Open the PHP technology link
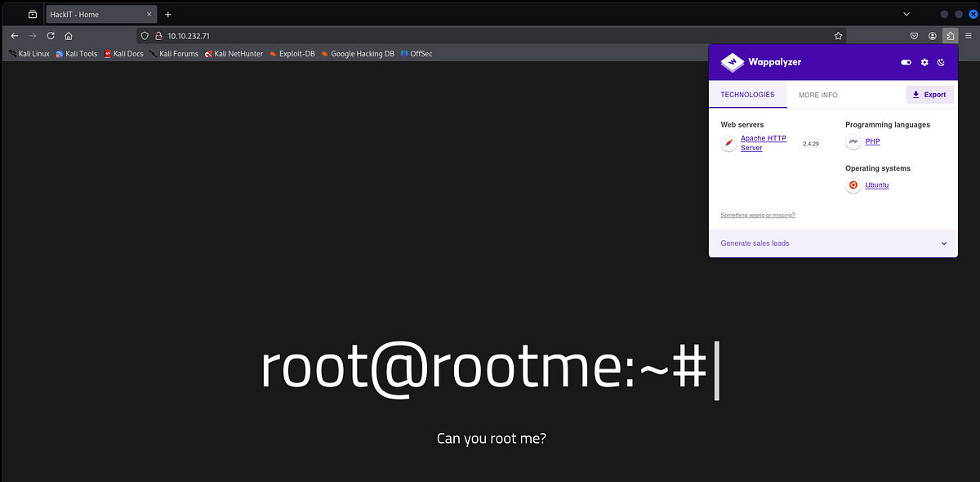This screenshot has height=482, width=980. point(872,141)
